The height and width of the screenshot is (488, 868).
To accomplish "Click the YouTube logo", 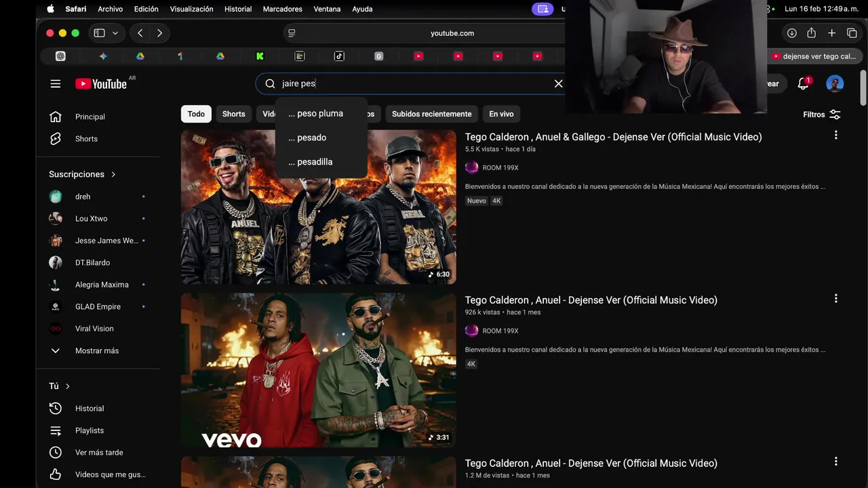I will [x=101, y=83].
